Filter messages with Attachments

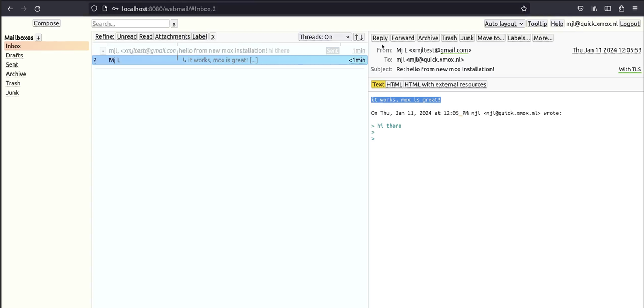[172, 37]
